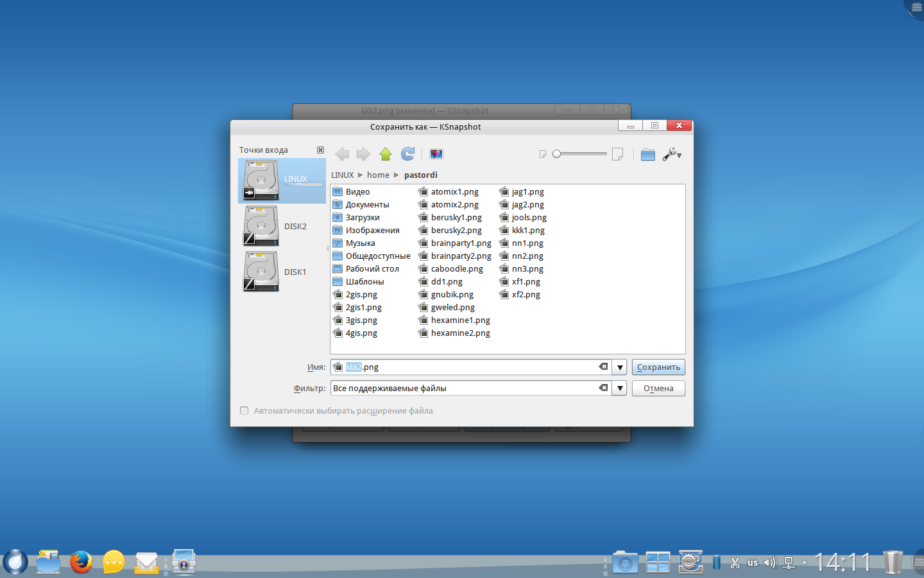
Task: Select the kkk1.png file
Action: [x=527, y=231]
